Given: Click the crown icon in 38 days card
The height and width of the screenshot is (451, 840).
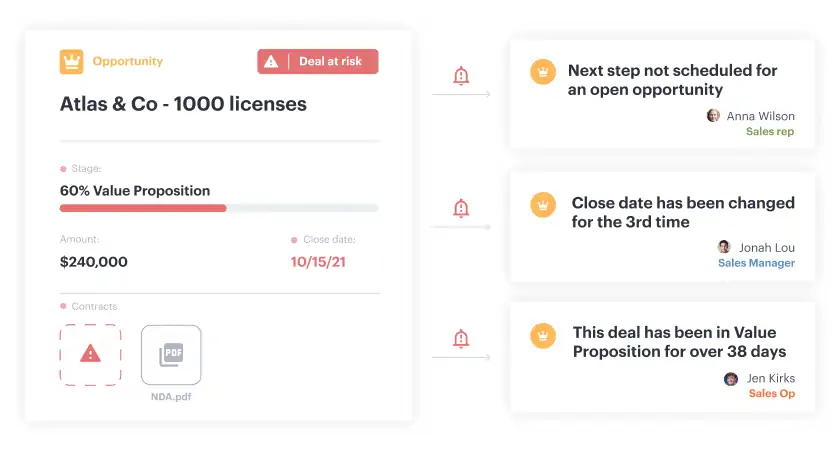Looking at the screenshot, I should click(x=543, y=336).
